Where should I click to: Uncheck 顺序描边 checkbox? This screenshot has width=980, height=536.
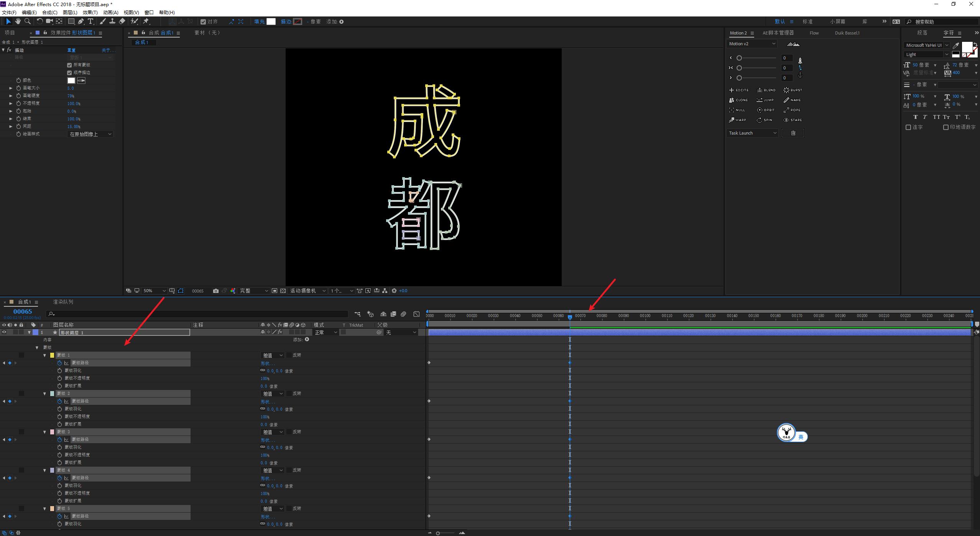[69, 73]
